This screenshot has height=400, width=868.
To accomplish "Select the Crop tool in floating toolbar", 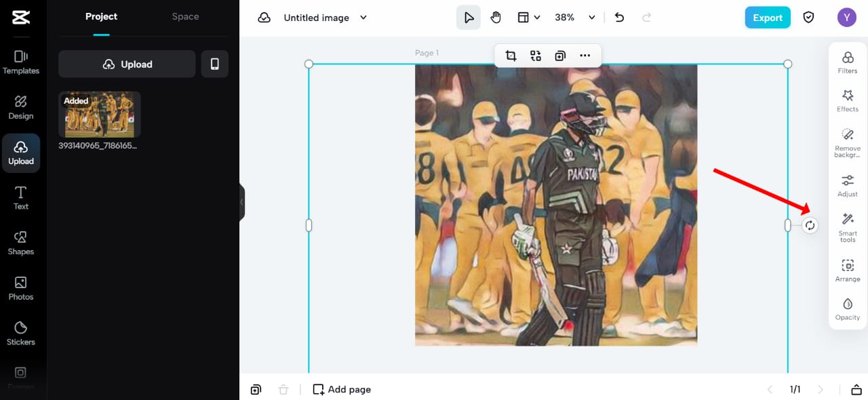I will [511, 56].
